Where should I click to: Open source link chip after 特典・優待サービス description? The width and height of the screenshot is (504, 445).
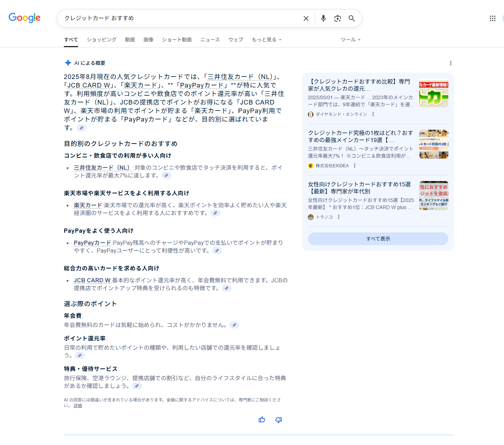coord(137,386)
